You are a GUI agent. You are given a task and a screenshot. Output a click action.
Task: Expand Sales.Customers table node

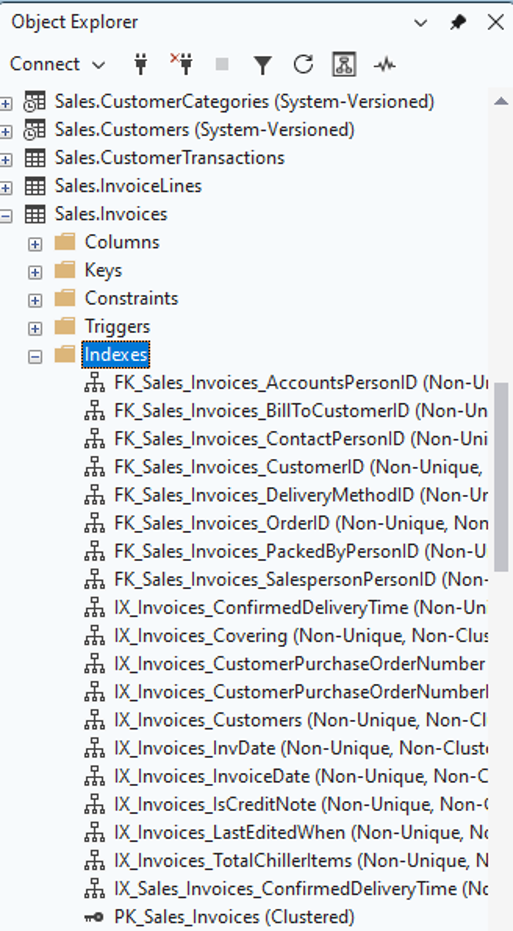[x=6, y=132]
